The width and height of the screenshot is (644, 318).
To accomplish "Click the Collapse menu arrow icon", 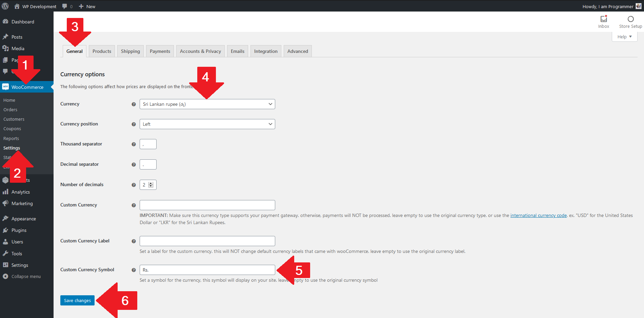I will click(5, 276).
